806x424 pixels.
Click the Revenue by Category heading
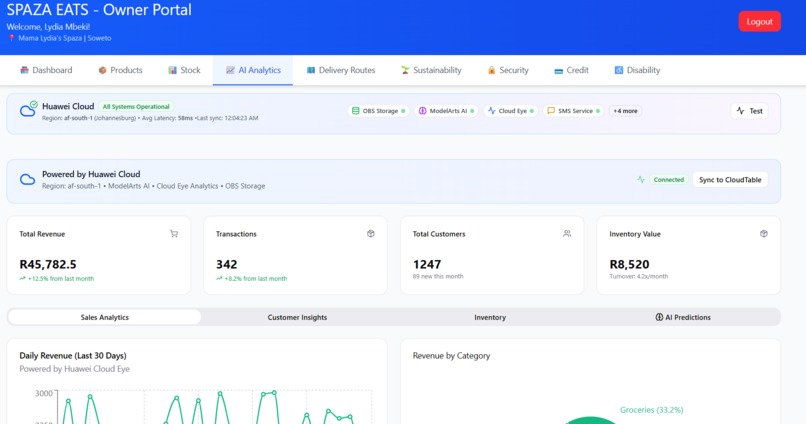pyautogui.click(x=451, y=356)
